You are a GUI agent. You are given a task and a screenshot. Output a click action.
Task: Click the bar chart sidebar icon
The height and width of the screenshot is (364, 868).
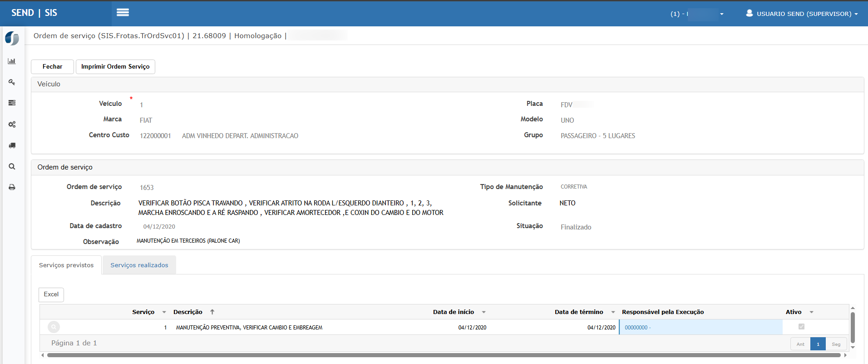12,61
